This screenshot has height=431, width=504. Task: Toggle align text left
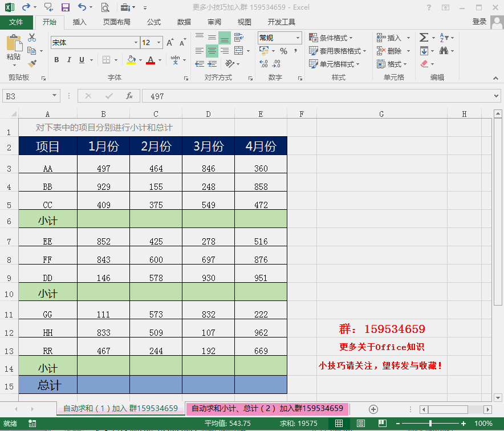pos(200,51)
